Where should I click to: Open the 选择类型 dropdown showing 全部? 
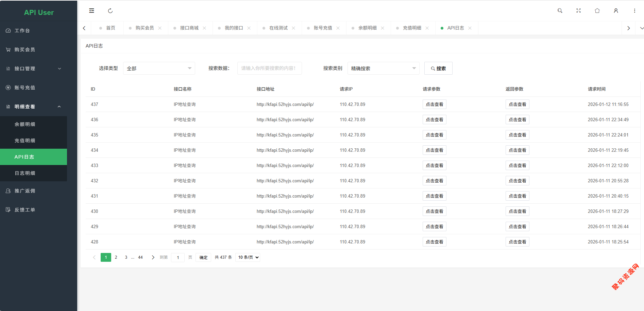pyautogui.click(x=159, y=68)
